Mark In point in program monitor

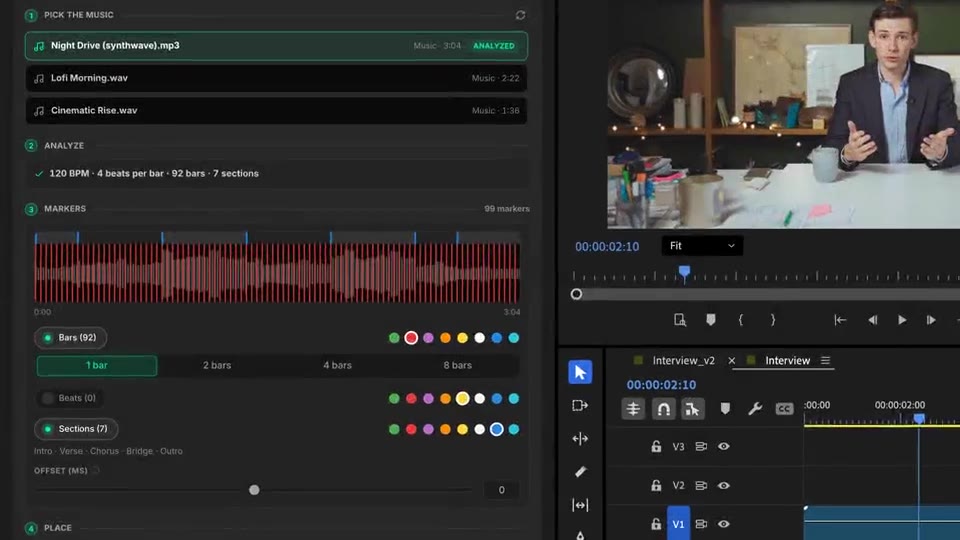pos(741,320)
